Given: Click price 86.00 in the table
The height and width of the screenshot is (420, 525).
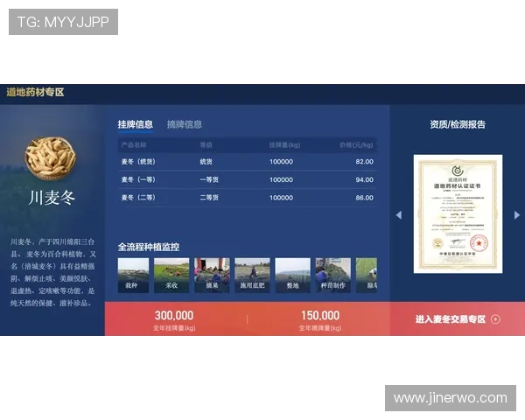Looking at the screenshot, I should point(364,198).
